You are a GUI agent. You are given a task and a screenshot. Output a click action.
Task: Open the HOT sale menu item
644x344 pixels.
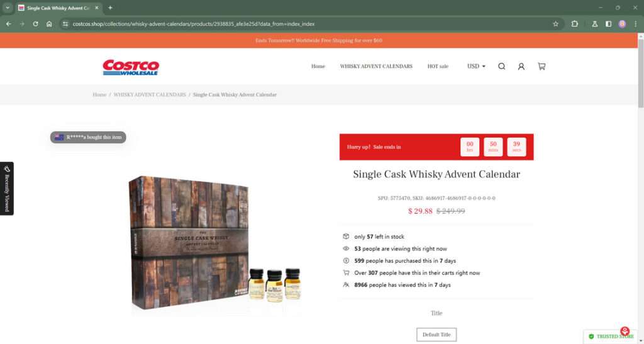pyautogui.click(x=438, y=66)
